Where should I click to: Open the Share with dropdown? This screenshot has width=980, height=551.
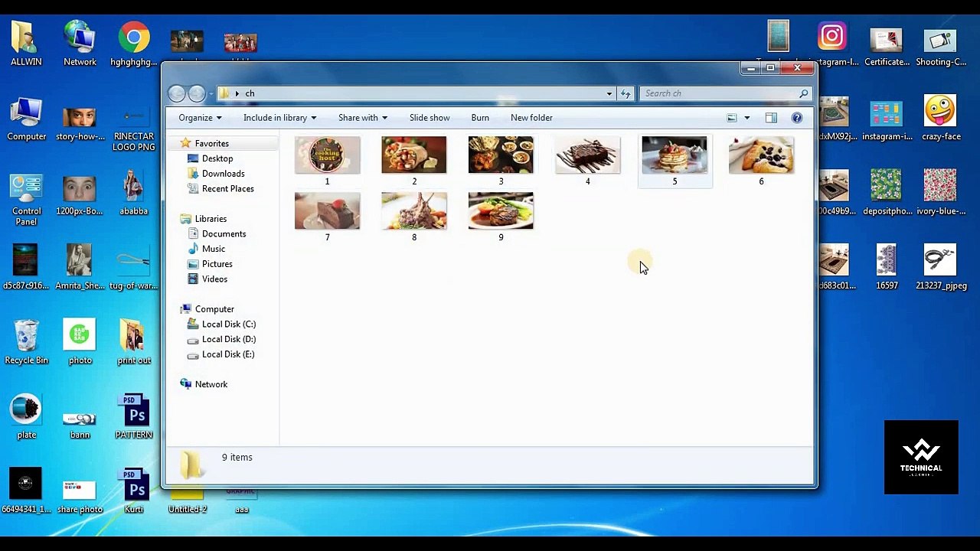tap(363, 118)
